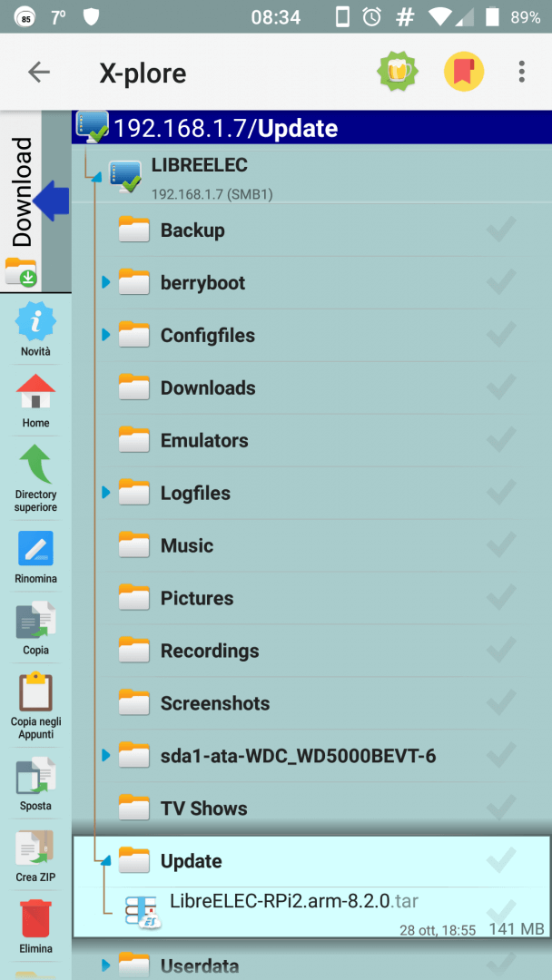Mark the Backup folder checkmark
The height and width of the screenshot is (980, 552).
pos(501,230)
